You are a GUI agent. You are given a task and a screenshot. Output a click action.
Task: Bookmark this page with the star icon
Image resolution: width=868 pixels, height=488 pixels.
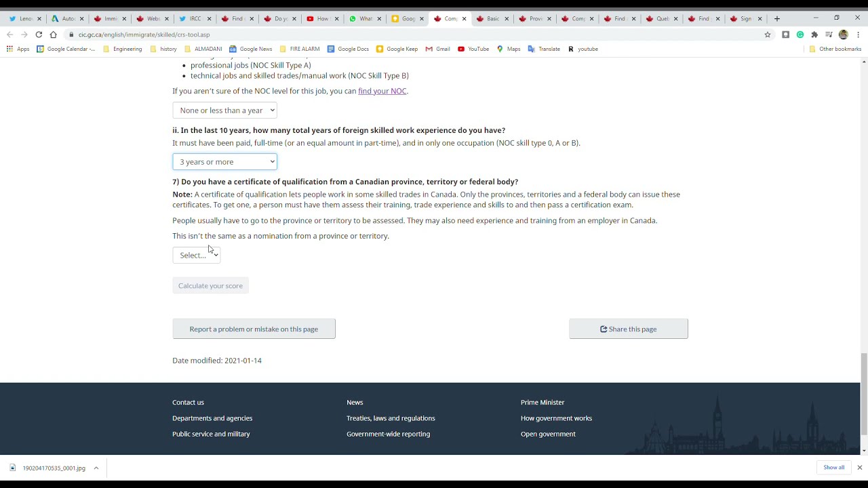click(768, 35)
